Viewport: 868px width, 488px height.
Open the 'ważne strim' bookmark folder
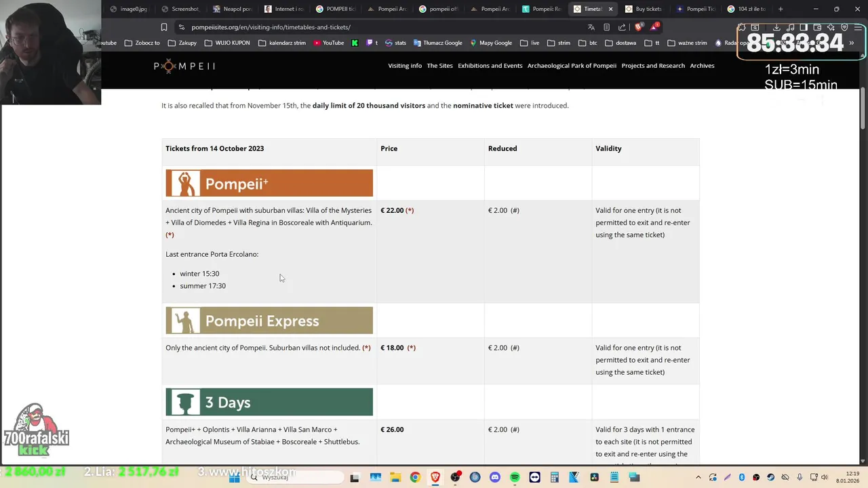(x=688, y=43)
